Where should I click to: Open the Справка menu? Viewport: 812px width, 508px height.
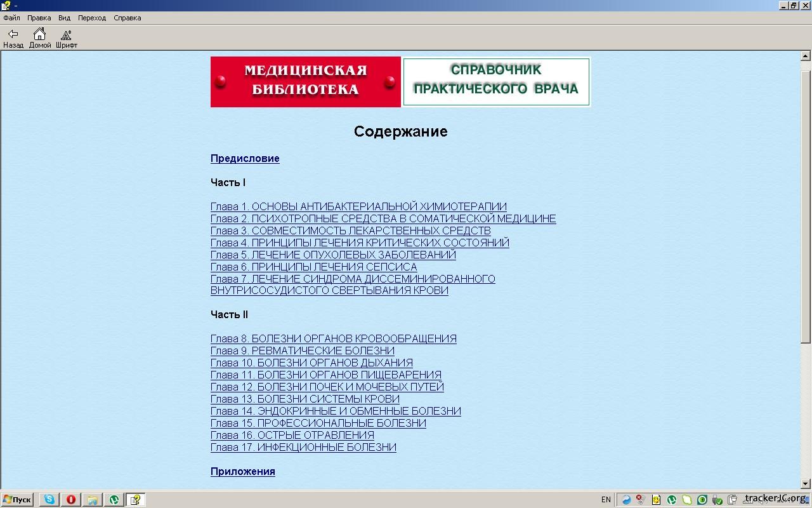(x=127, y=18)
